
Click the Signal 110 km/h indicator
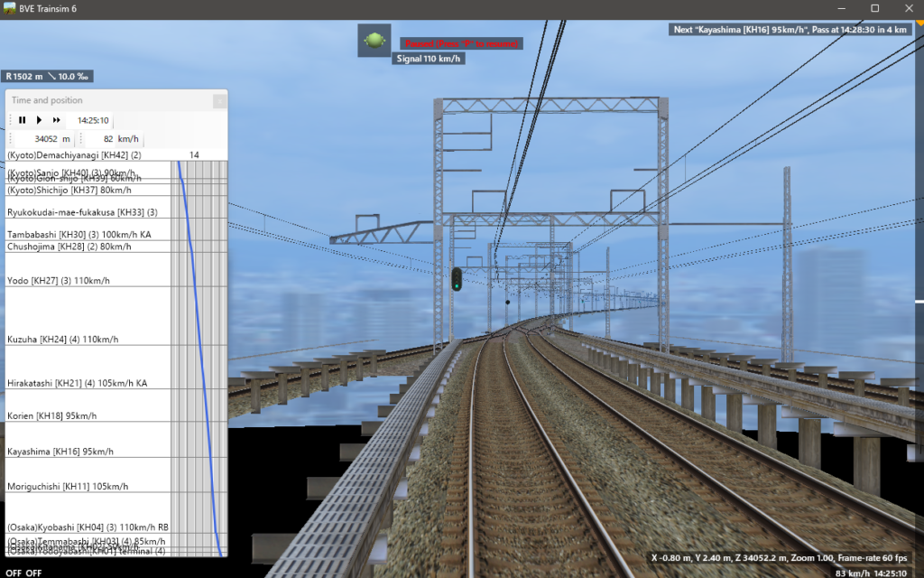429,59
